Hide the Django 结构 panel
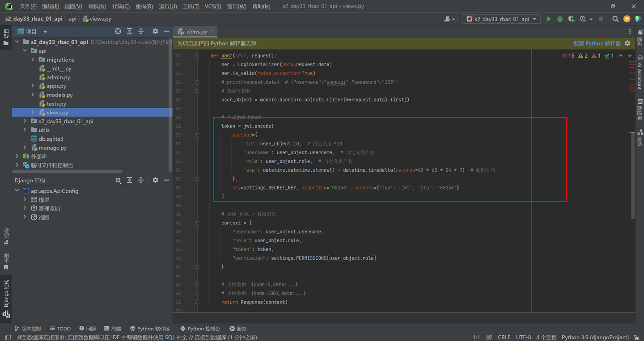 click(x=166, y=180)
